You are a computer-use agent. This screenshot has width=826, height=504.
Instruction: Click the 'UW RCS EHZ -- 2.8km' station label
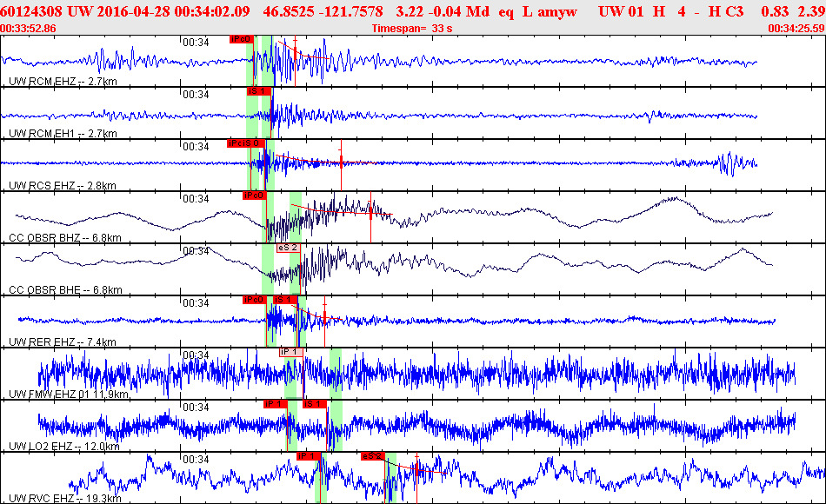63,186
